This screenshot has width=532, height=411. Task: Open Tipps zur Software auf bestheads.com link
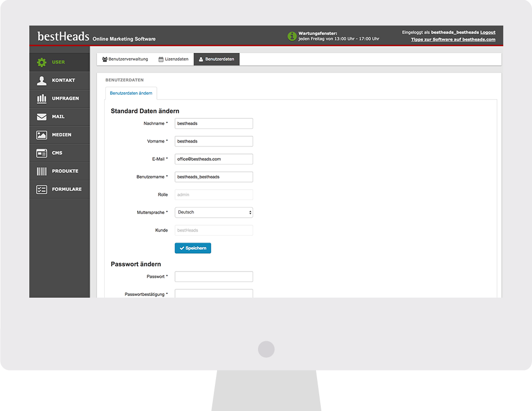pos(453,40)
